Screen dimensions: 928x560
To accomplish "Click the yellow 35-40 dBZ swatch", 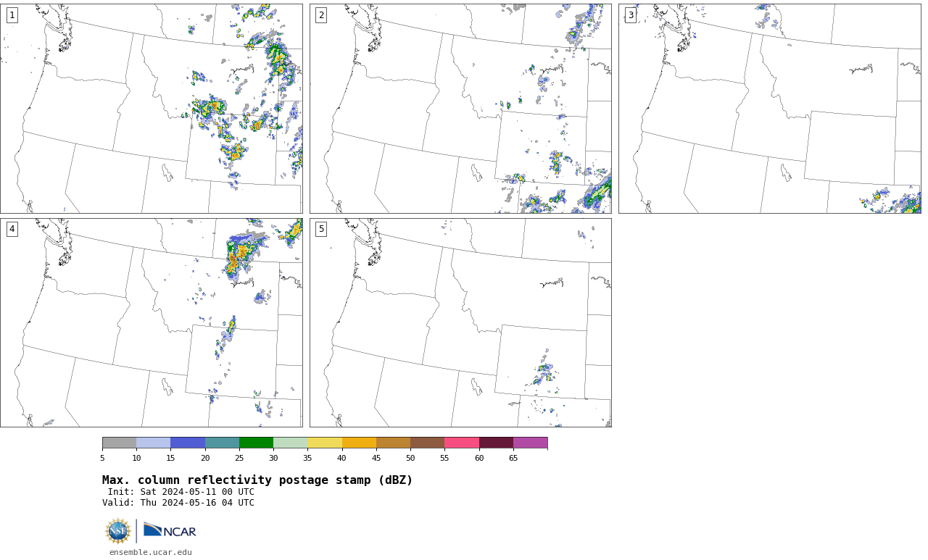I will [x=325, y=443].
